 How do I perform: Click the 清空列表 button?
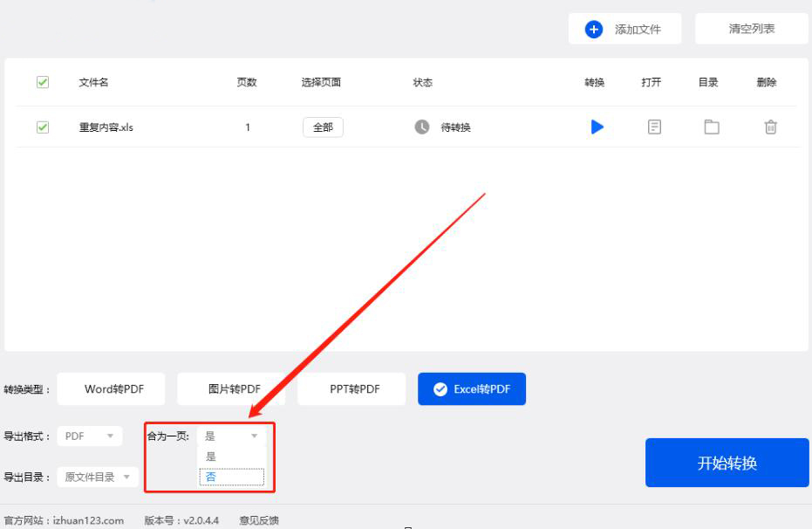coord(752,29)
